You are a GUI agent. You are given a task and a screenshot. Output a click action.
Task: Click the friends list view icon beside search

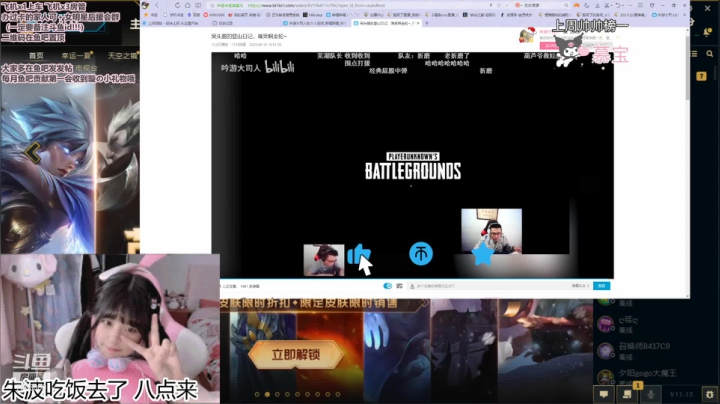pyautogui.click(x=694, y=54)
